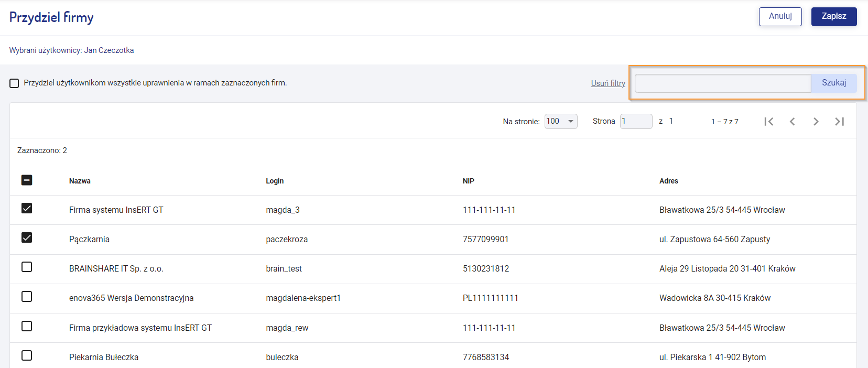Click address Wadowicka 8A 30-415 Kraków
Image resolution: width=868 pixels, height=368 pixels.
715,298
